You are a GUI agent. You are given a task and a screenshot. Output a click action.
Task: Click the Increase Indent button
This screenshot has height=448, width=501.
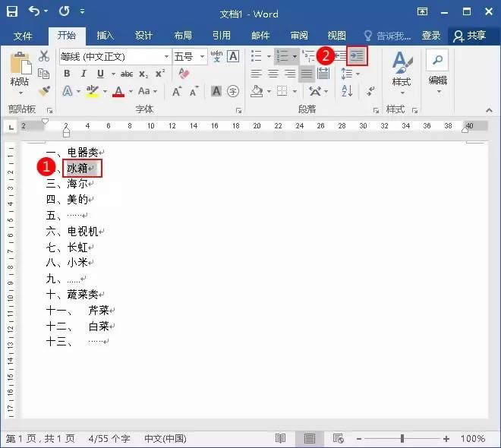357,56
